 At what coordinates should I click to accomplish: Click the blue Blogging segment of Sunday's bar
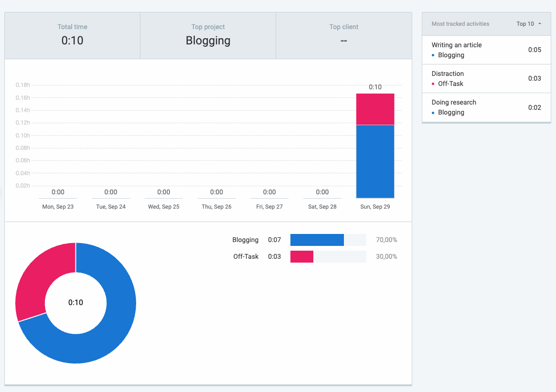[375, 161]
